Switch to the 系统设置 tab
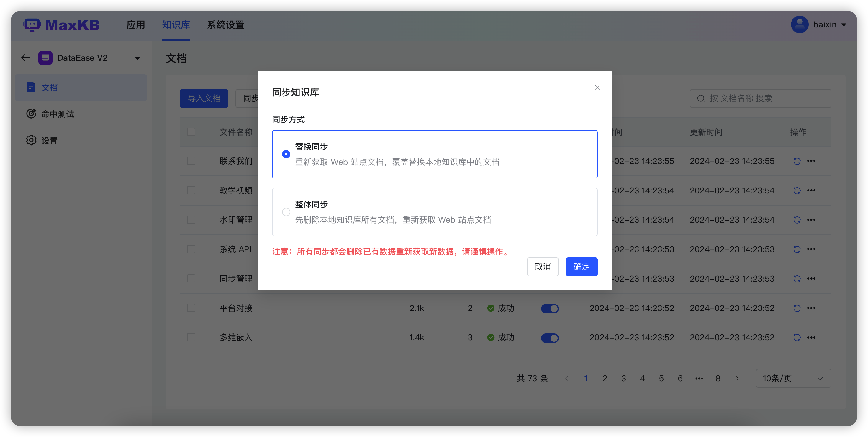The height and width of the screenshot is (437, 868). tap(225, 24)
